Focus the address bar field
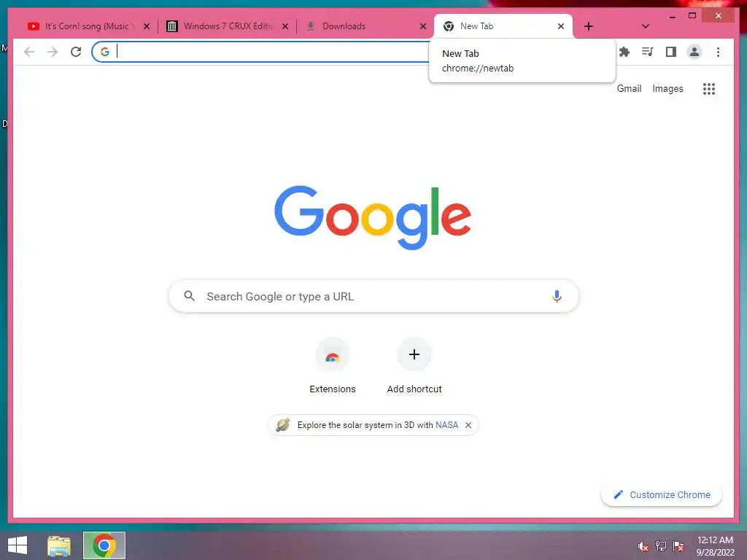This screenshot has height=560, width=747. click(x=260, y=52)
